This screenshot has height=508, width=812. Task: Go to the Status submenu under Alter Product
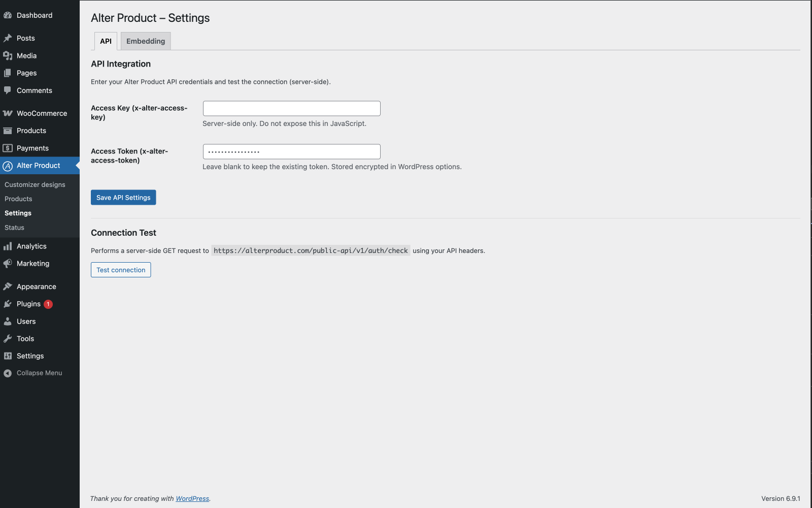tap(14, 228)
